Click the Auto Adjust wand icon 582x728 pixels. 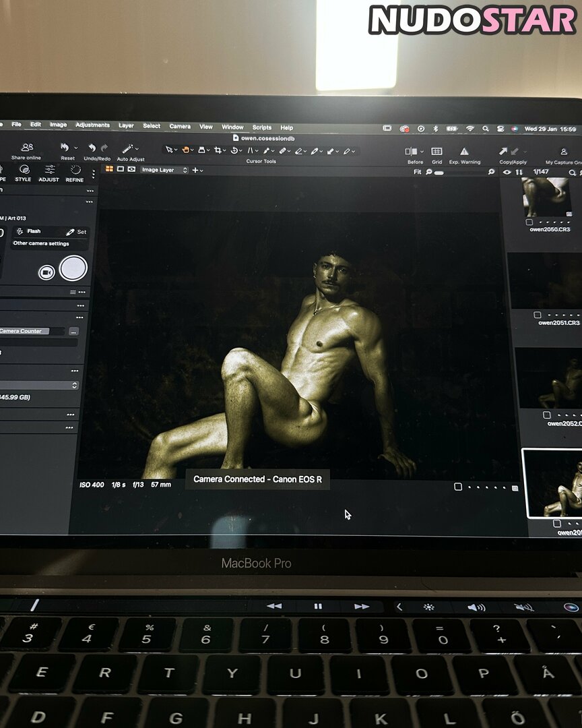click(127, 149)
